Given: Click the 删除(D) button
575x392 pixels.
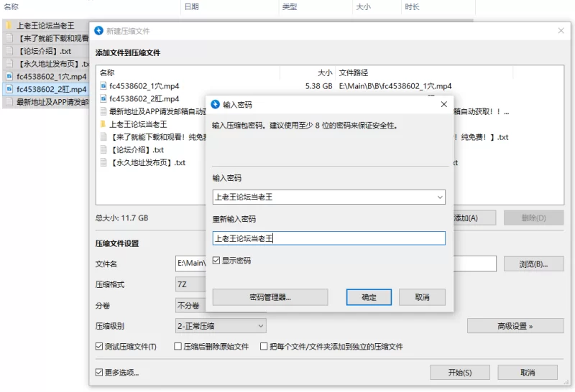Looking at the screenshot, I should (533, 218).
